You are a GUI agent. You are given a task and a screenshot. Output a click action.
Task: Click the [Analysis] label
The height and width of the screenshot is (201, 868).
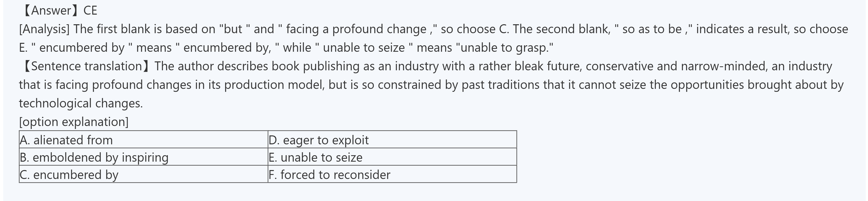[44, 29]
